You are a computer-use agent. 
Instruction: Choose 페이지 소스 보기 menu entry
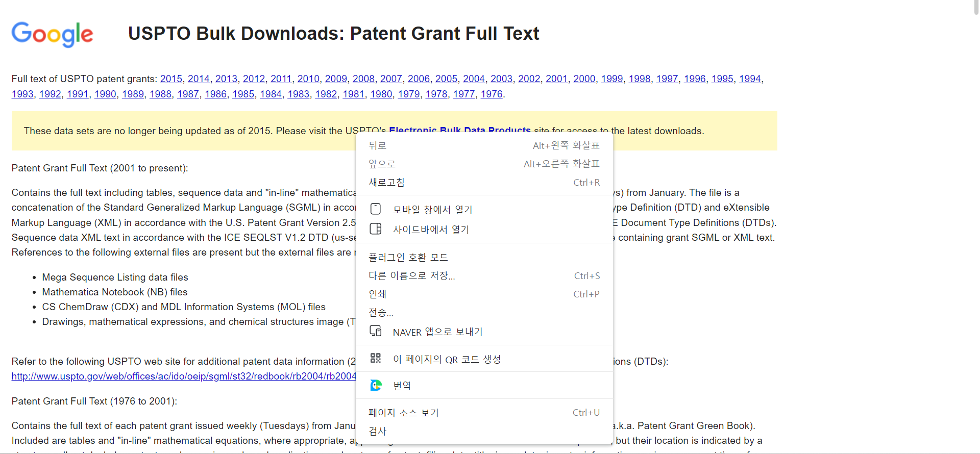coord(484,412)
